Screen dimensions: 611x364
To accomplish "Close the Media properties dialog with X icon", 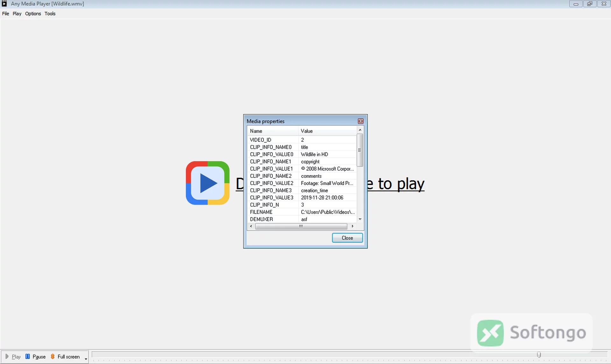I will pos(361,121).
